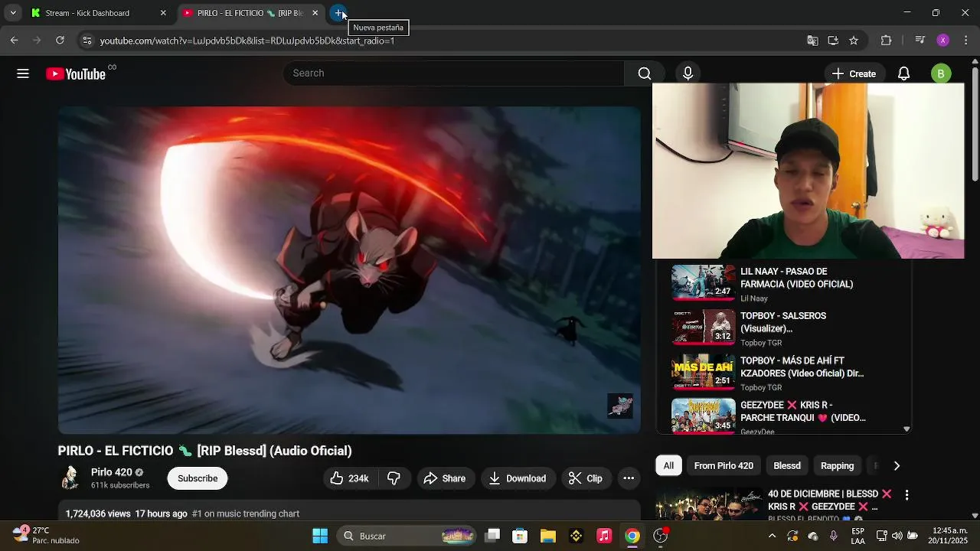Open YouTube notifications bell
This screenshot has width=980, height=551.
click(x=903, y=73)
